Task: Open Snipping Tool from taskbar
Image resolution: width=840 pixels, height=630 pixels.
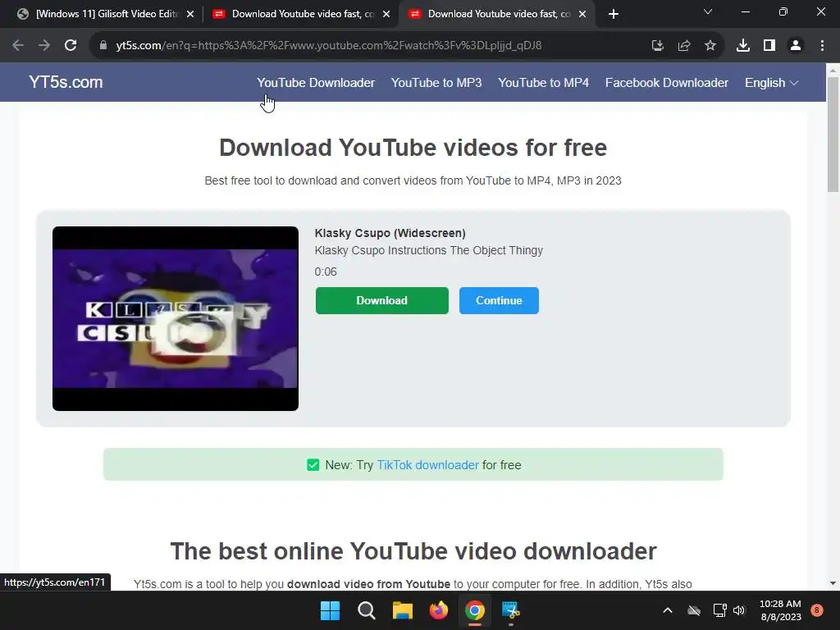Action: pos(510,610)
